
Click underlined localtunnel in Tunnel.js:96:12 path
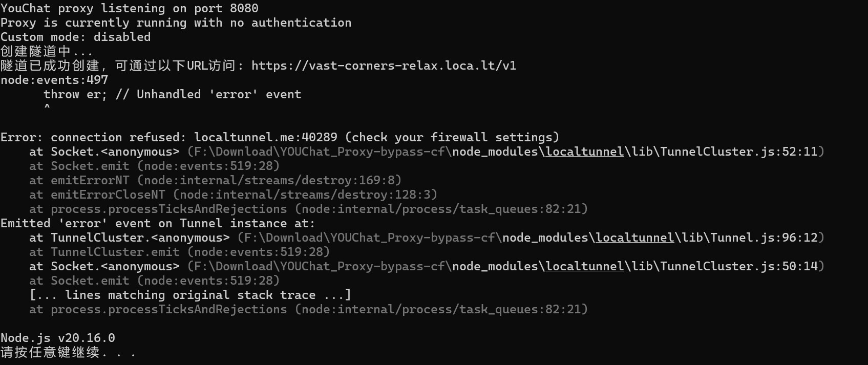635,238
